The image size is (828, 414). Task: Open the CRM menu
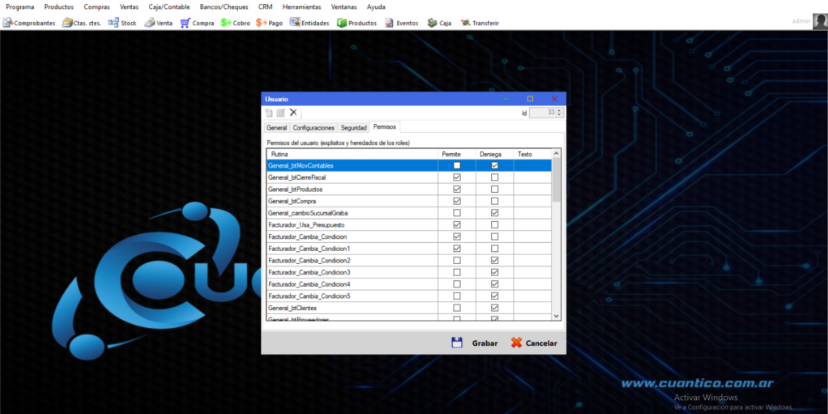[x=266, y=7]
